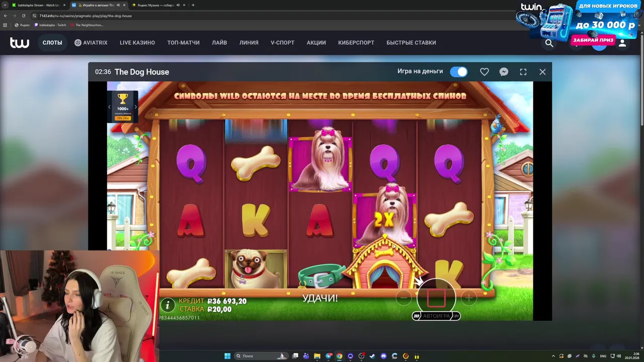Open a new browser tab

193,5
